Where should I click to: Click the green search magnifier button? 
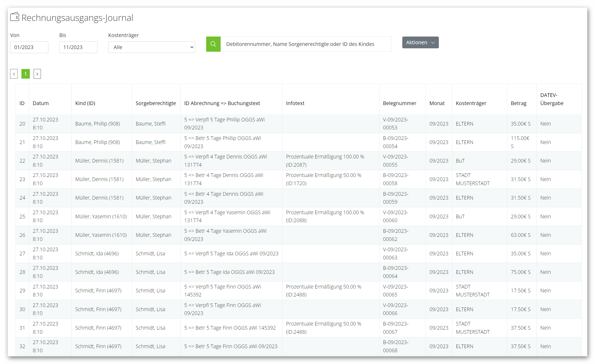[x=213, y=44]
